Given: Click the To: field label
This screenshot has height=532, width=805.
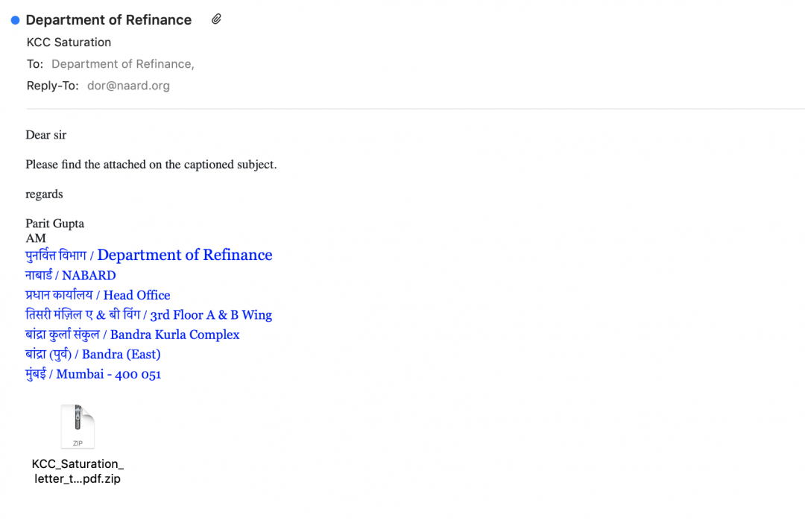Looking at the screenshot, I should [x=35, y=64].
